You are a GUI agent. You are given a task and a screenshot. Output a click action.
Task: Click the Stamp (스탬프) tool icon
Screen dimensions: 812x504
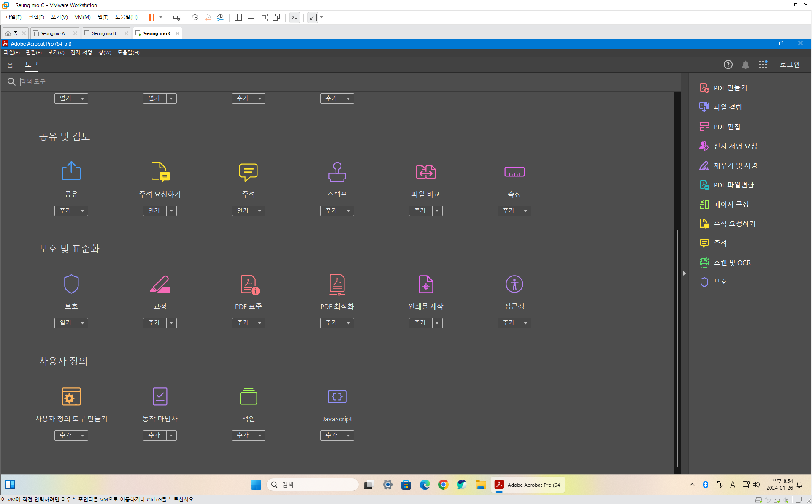(x=337, y=172)
